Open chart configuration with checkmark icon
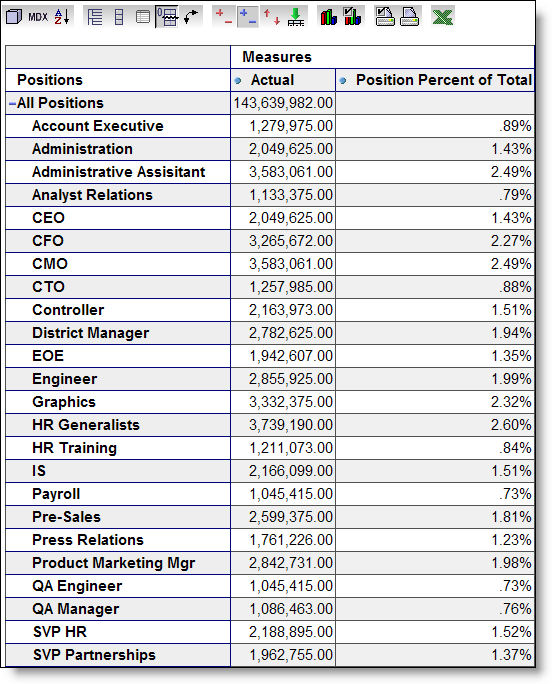Viewport: 552px width, 684px height. tap(353, 17)
